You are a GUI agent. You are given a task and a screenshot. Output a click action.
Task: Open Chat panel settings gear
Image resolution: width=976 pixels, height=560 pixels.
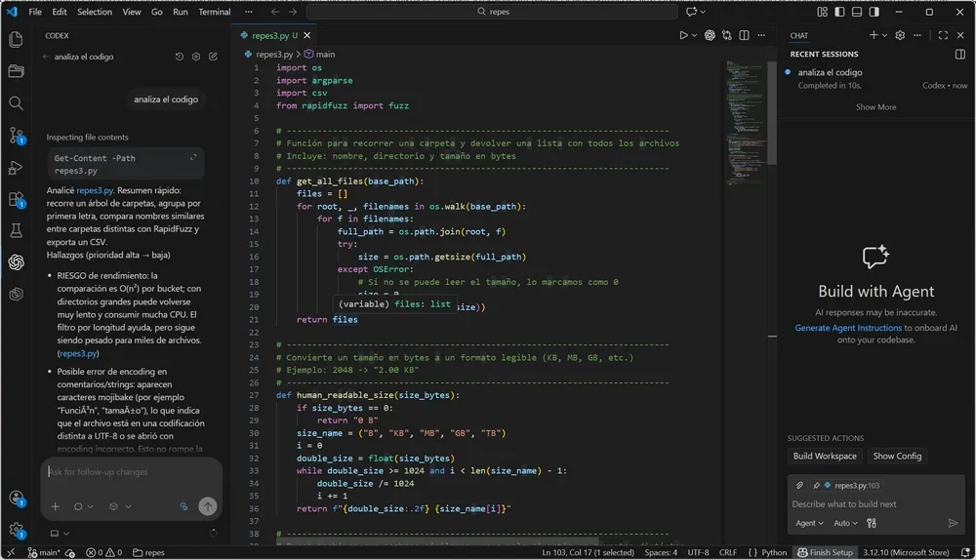(900, 35)
